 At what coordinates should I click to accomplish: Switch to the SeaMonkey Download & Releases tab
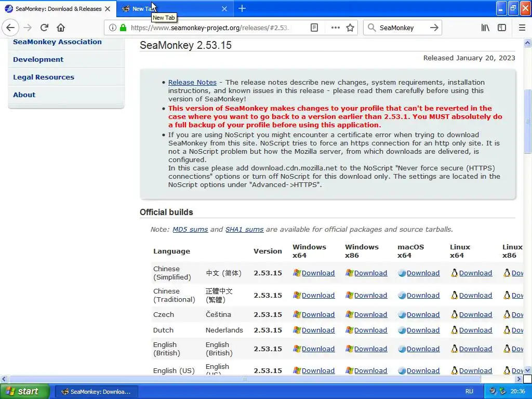click(x=58, y=9)
